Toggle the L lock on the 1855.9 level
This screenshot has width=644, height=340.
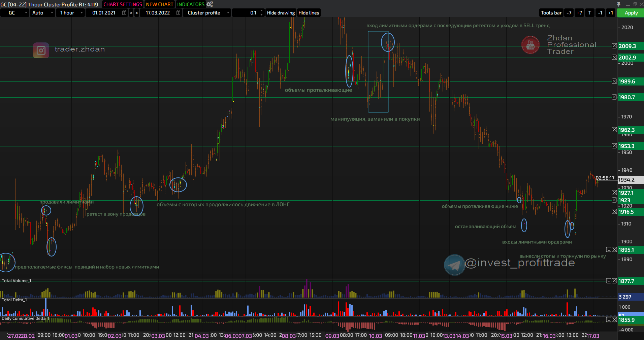point(609,320)
